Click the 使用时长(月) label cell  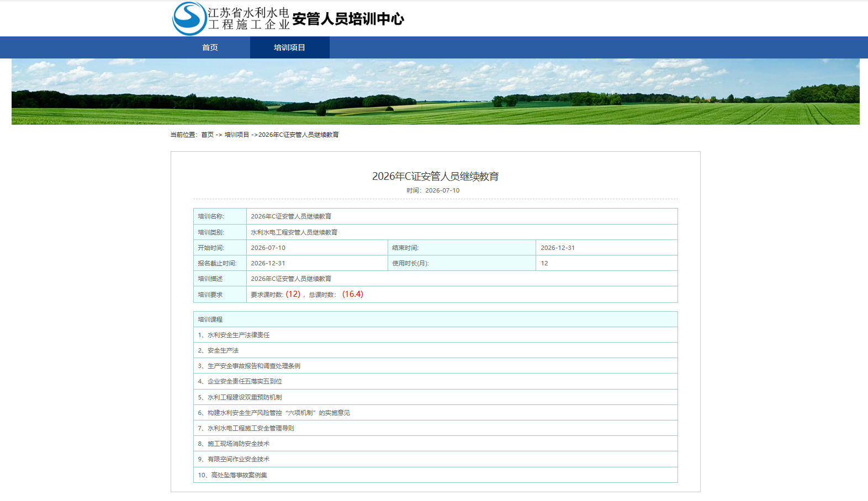point(462,263)
